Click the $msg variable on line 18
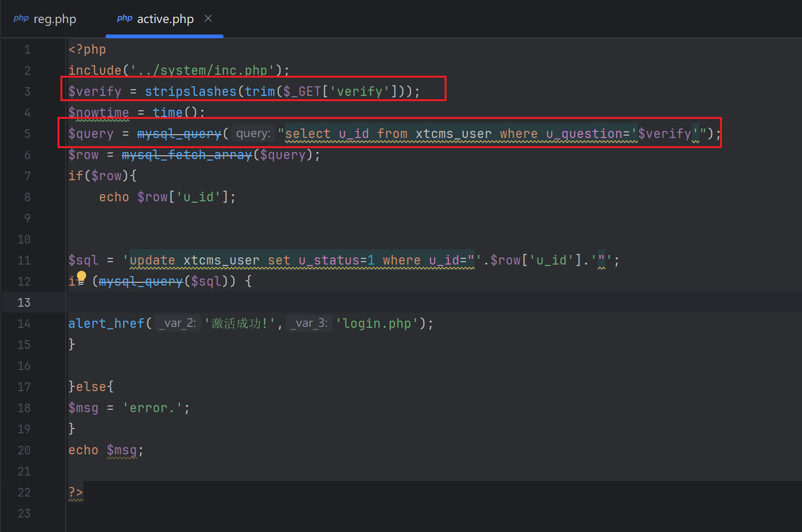Screen dimensions: 802x532 click(83, 408)
